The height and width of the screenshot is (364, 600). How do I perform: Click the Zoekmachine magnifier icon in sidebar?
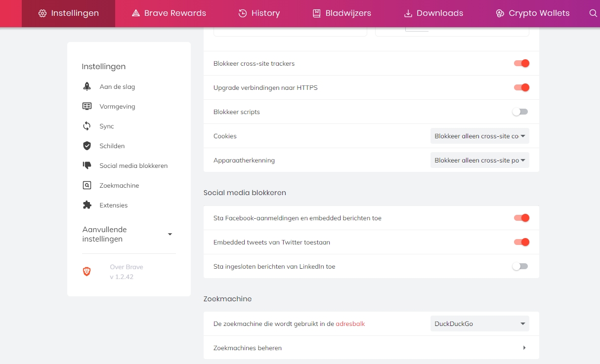[87, 185]
